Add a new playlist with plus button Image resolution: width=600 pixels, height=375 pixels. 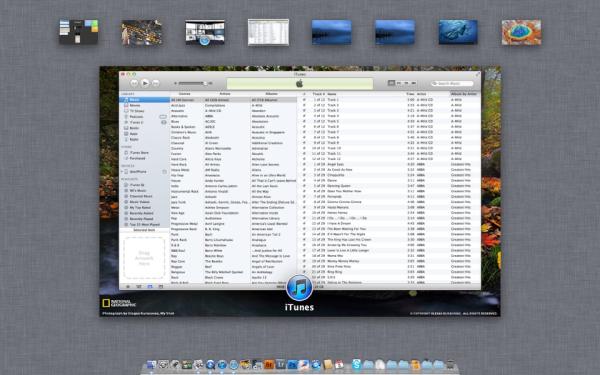[x=128, y=286]
